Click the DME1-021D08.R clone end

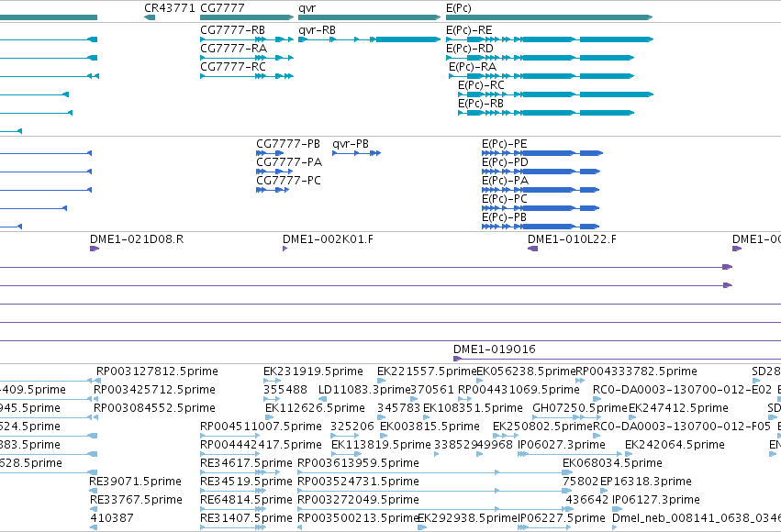(x=95, y=249)
